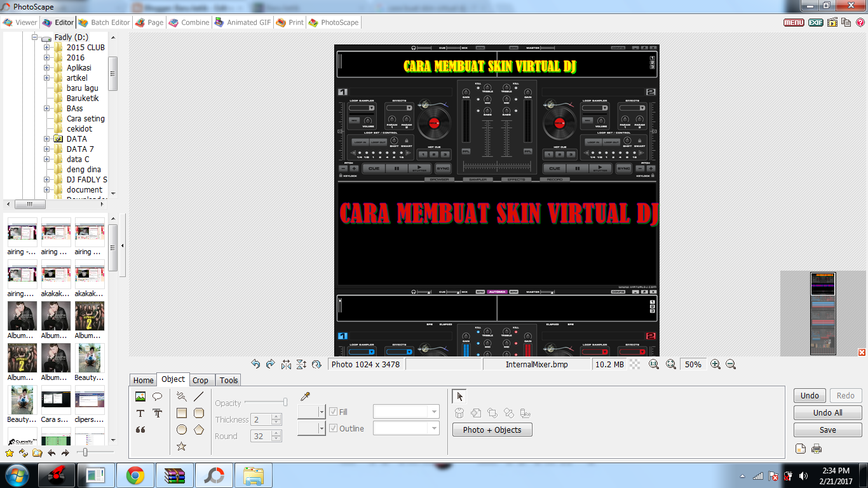This screenshot has height=488, width=868.
Task: Choose the straight Line tool
Action: (x=198, y=396)
